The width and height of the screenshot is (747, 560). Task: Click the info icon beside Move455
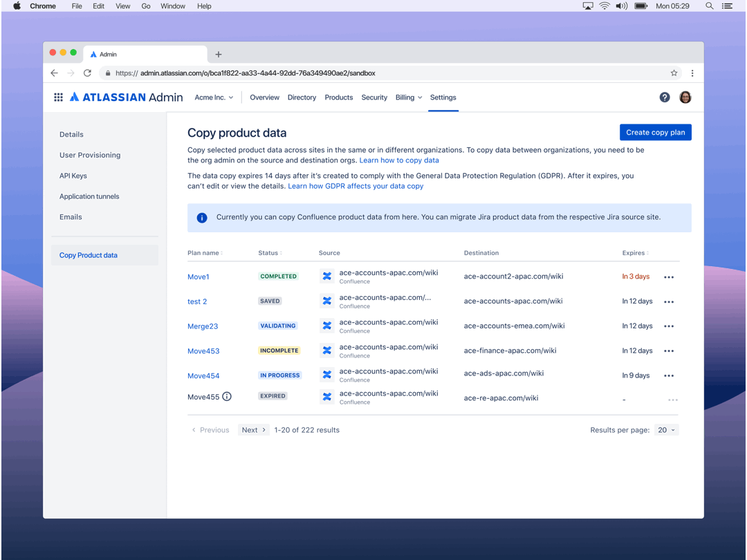(x=227, y=396)
